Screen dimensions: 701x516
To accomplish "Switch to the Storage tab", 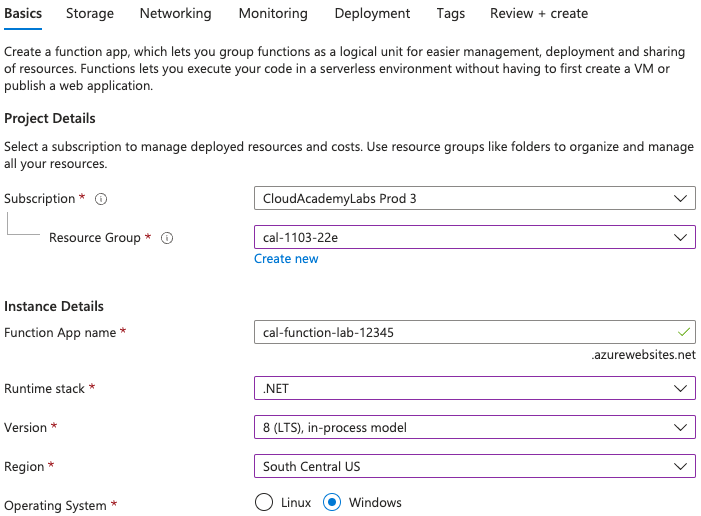I will click(90, 14).
